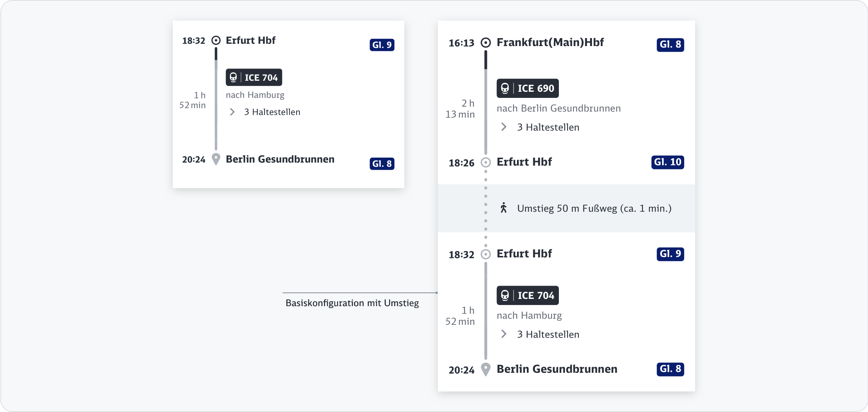This screenshot has width=868, height=412.
Task: Click Frankfurt(Main)Hbf station name
Action: click(550, 42)
